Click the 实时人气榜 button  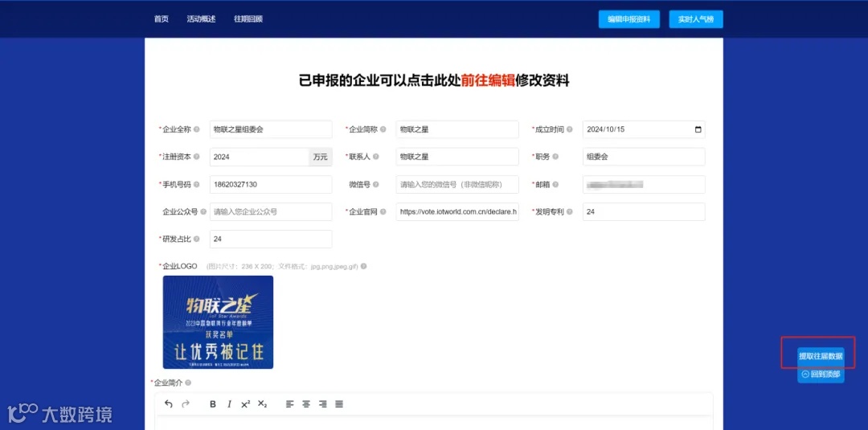(x=696, y=19)
